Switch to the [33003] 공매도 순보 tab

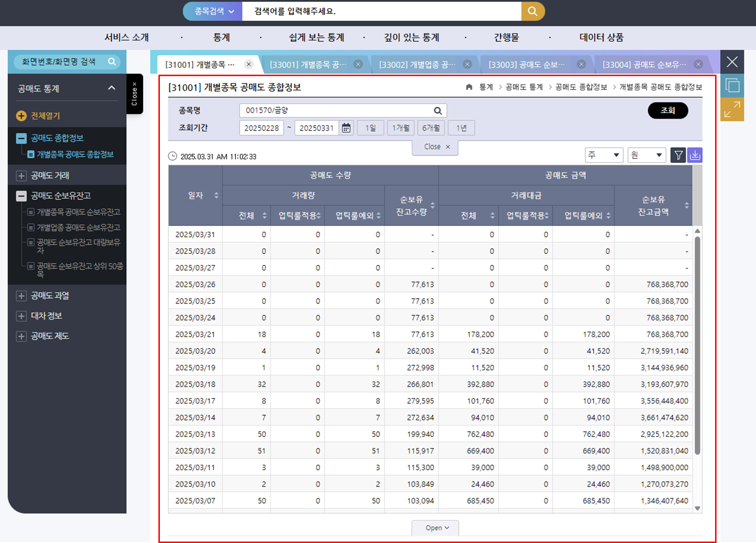[527, 65]
